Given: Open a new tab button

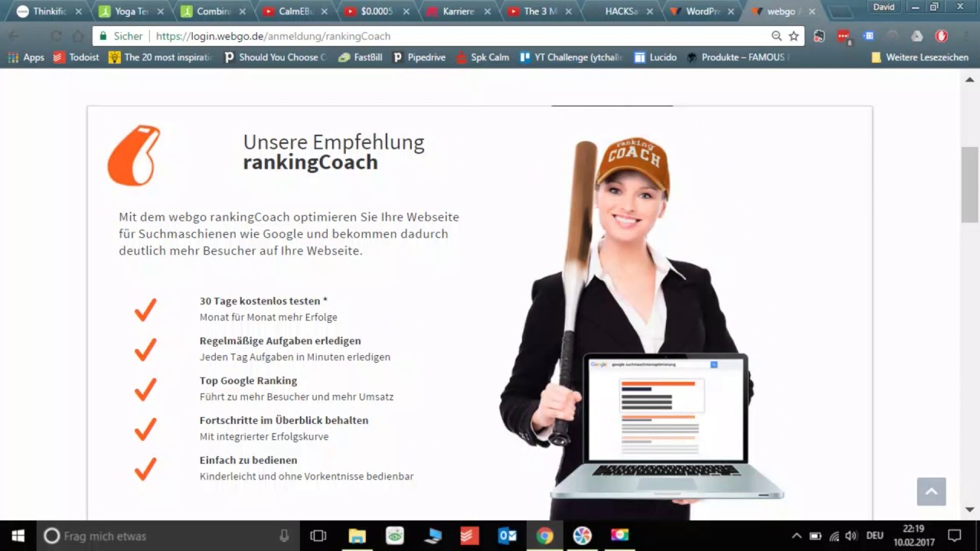Looking at the screenshot, I should 841,12.
